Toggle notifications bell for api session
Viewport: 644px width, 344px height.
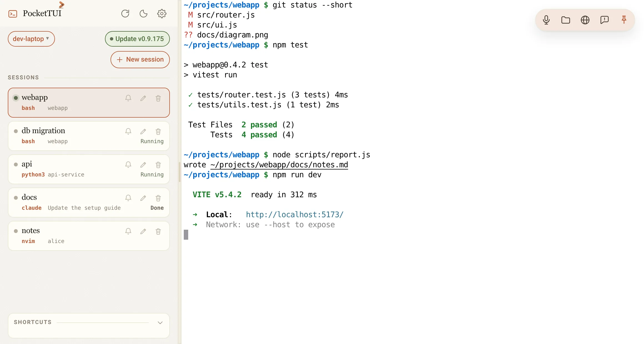click(128, 165)
